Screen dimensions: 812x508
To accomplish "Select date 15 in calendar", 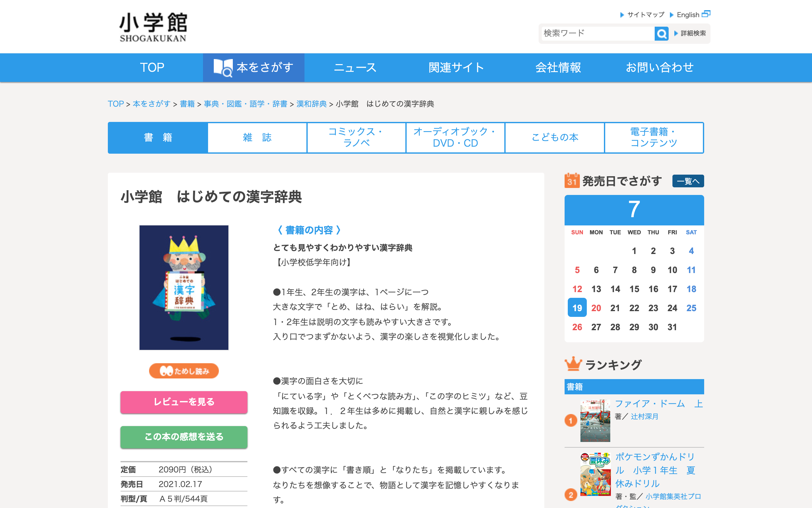I will point(634,289).
